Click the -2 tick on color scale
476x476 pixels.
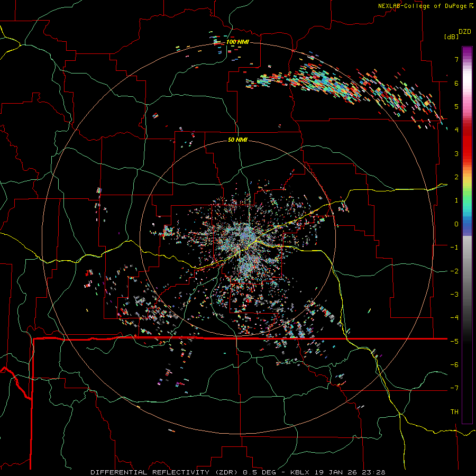pos(454,271)
